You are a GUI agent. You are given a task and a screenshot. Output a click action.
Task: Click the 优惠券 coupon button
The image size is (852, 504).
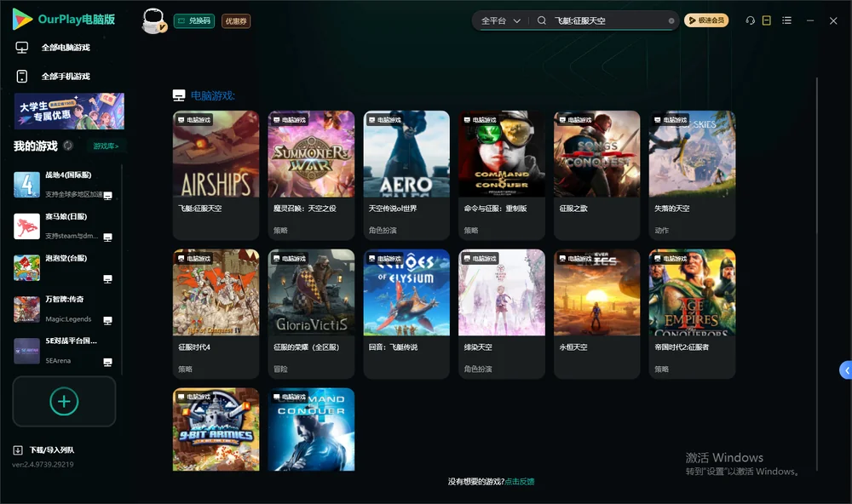236,20
